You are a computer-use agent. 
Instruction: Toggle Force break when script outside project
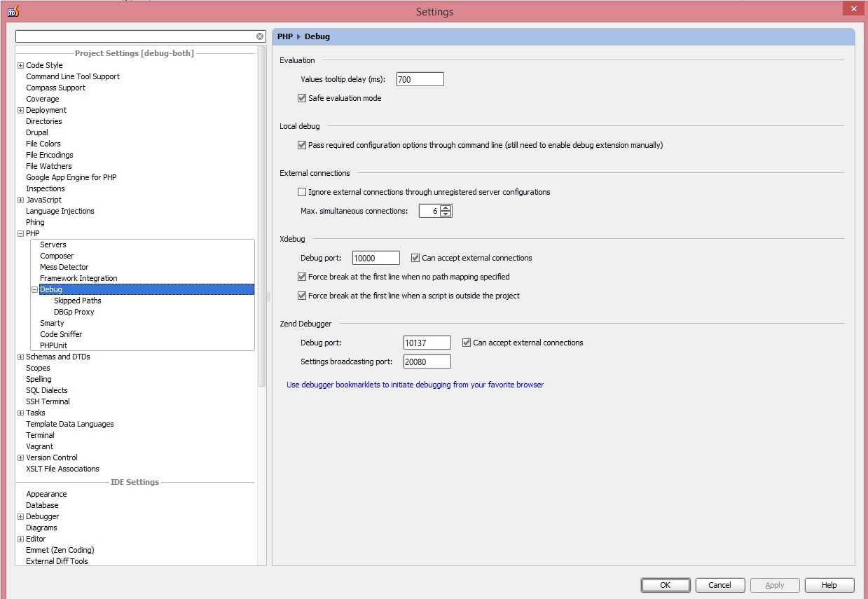click(302, 296)
